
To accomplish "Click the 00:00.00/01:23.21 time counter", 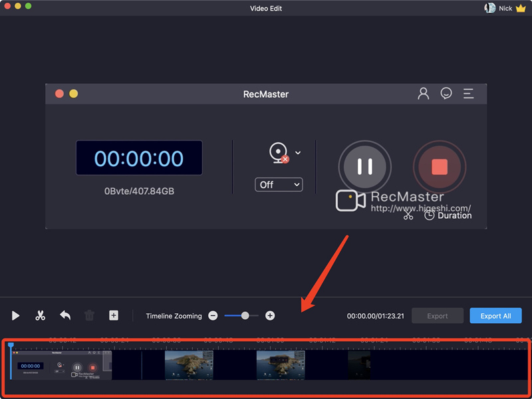I will click(x=375, y=316).
